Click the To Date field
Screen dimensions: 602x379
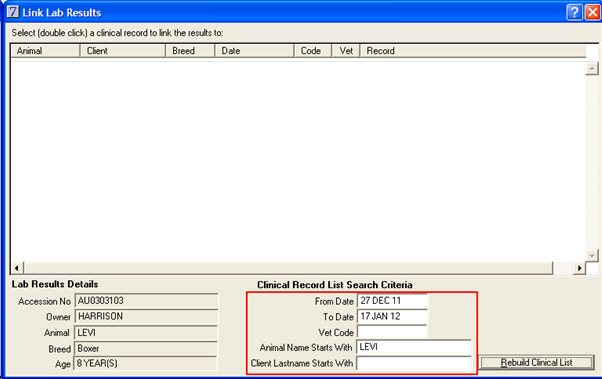click(392, 316)
